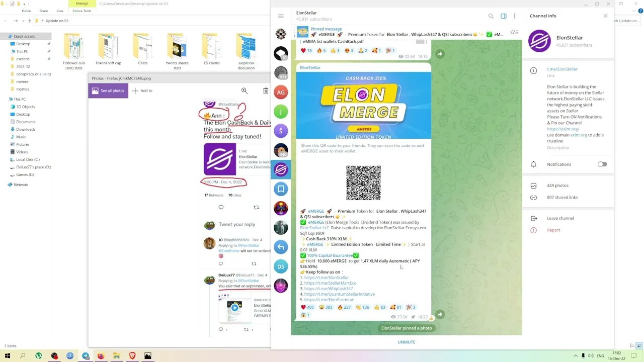Click See all photos in Photos app

tap(108, 90)
